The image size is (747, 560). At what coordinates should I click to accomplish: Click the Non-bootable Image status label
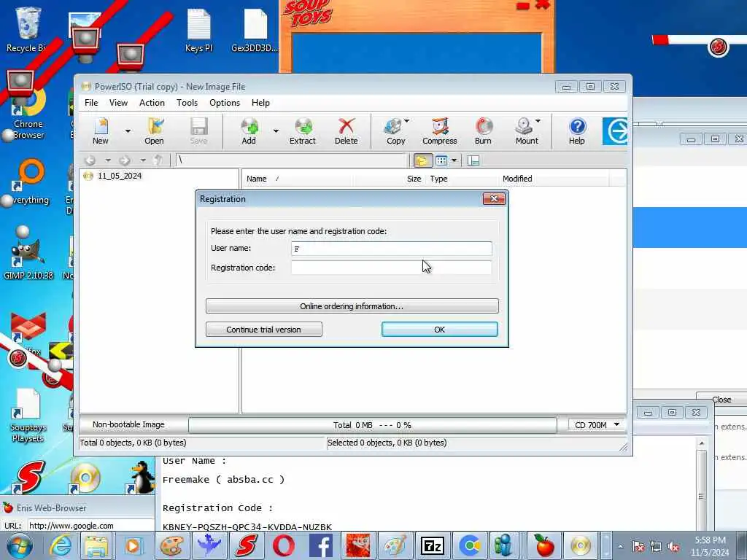coord(128,424)
